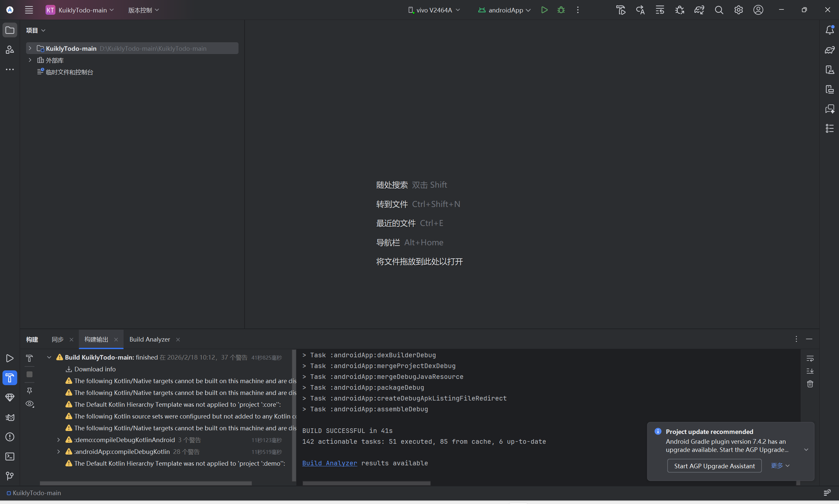Click Start AGP Upgrade Assistant button
The height and width of the screenshot is (504, 839).
(714, 466)
